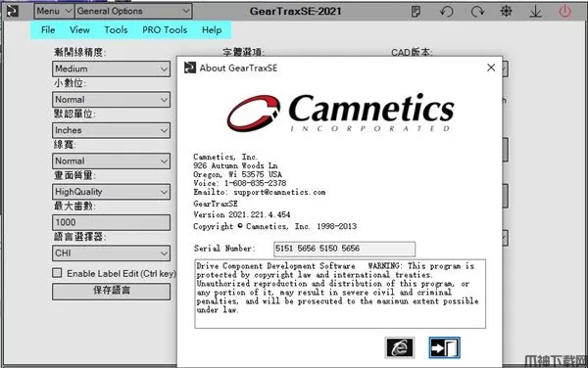Open the Tools menu

tap(116, 30)
